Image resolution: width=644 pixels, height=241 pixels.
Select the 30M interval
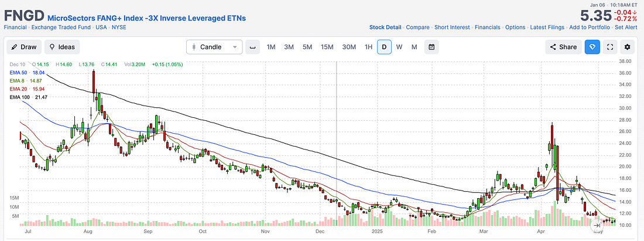[349, 47]
